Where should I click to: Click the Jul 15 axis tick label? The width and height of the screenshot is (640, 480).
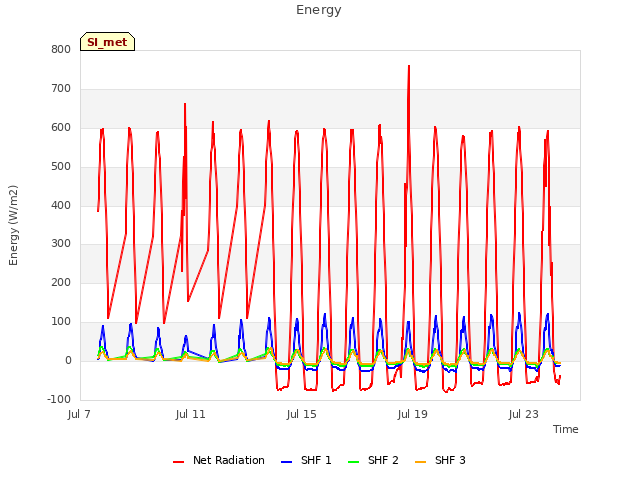coord(301,415)
